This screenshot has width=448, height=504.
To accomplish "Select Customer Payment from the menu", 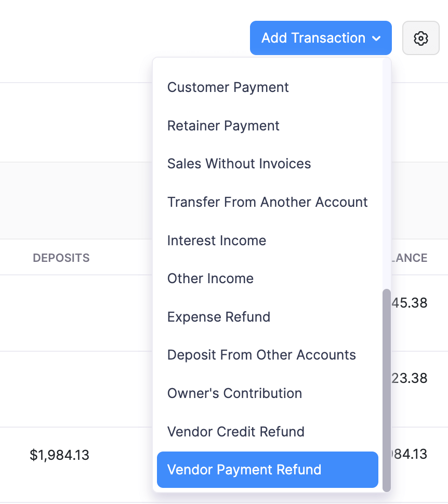I will 228,87.
